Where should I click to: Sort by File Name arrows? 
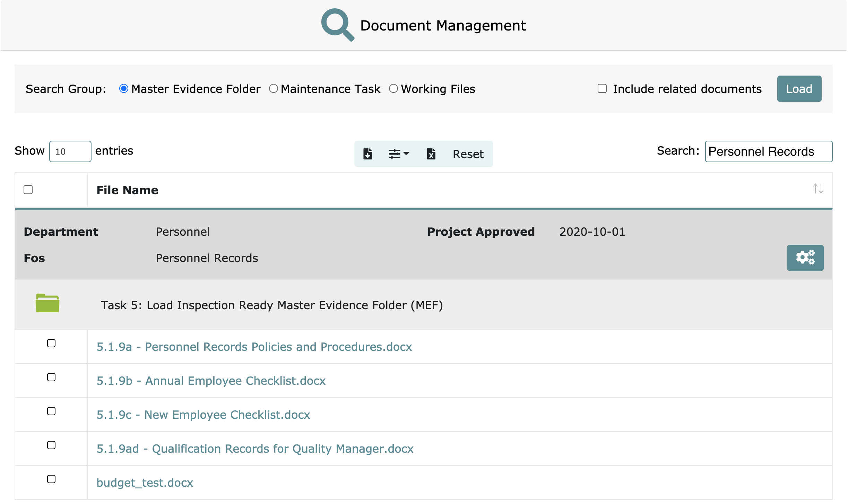click(818, 189)
